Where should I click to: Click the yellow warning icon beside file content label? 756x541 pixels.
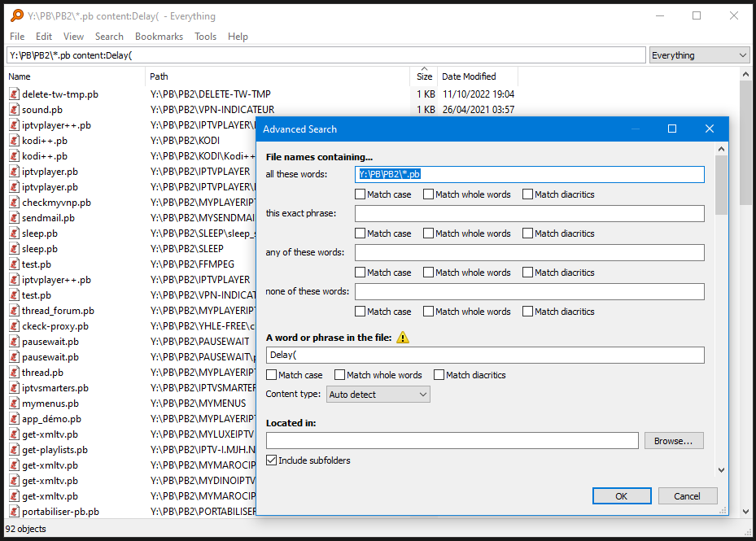[x=403, y=338]
